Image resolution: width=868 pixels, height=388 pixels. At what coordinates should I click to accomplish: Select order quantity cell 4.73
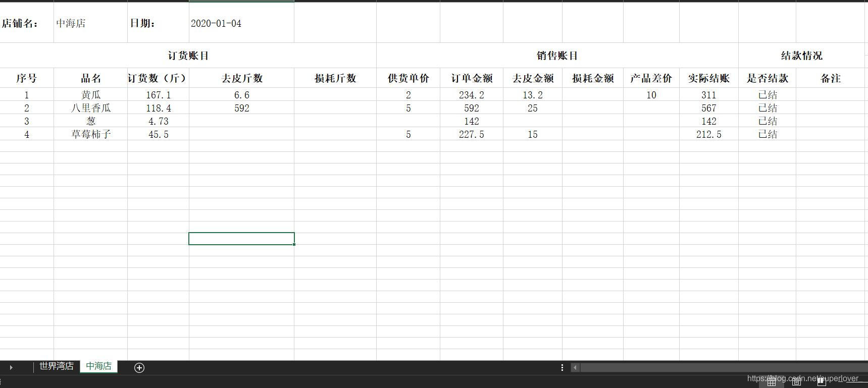click(158, 121)
